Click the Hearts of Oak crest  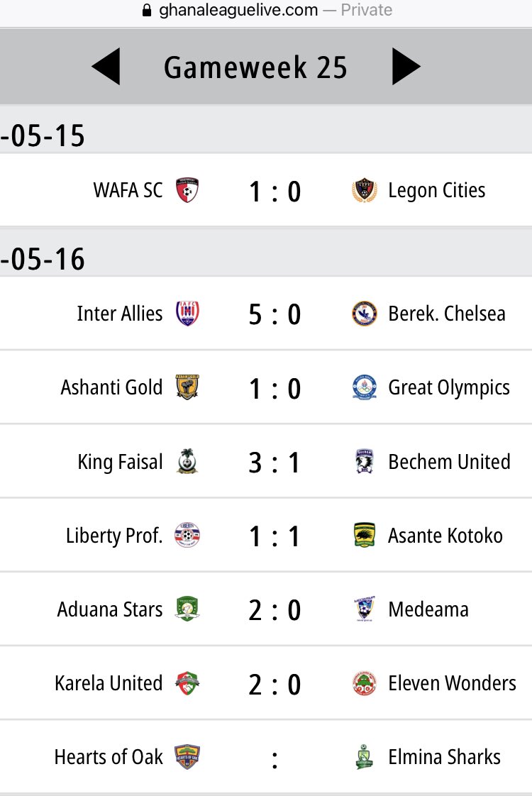(187, 757)
